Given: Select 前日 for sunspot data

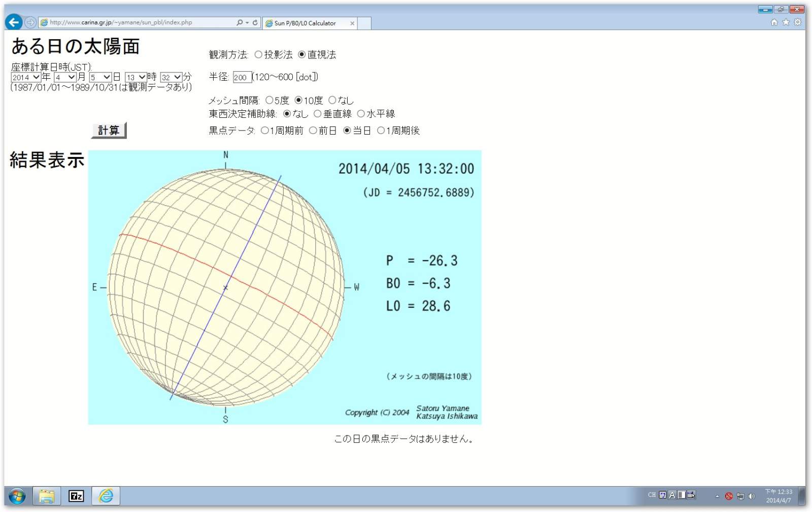Looking at the screenshot, I should (x=313, y=131).
